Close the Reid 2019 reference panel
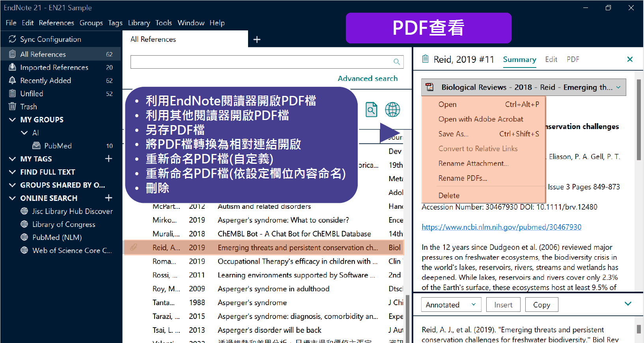644x343 pixels. click(630, 59)
